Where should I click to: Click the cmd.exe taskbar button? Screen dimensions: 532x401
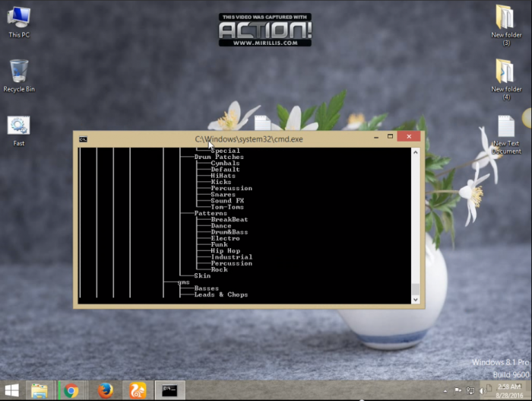(169, 390)
